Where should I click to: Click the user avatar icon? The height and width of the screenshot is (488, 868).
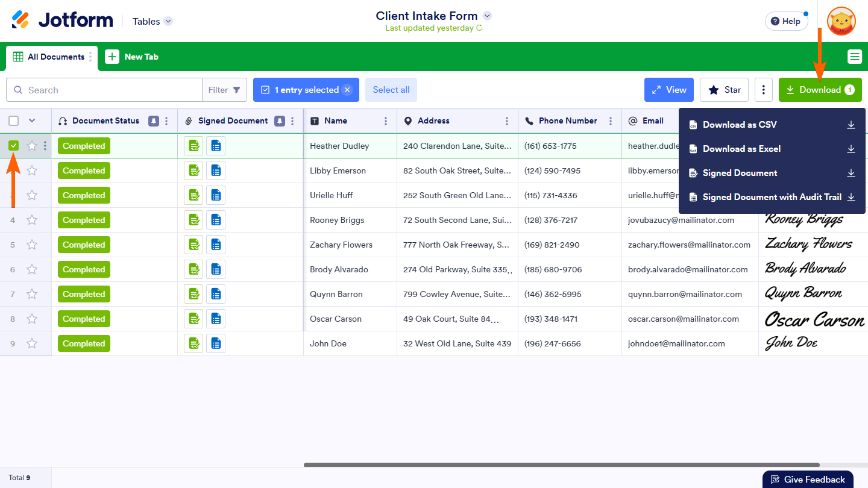841,21
